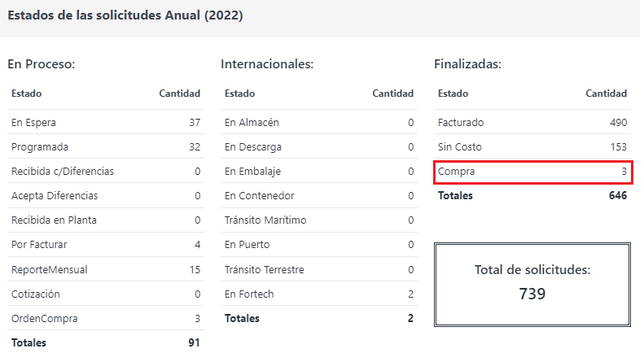Select the Cotización row
The height and width of the screenshot is (353, 644).
pyautogui.click(x=106, y=294)
